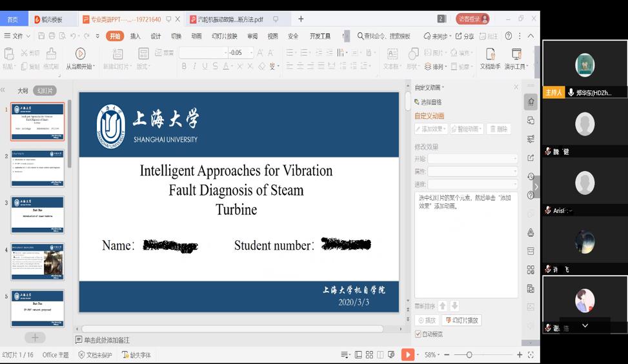The height and width of the screenshot is (364, 628).
Task: Click the fit-to-window icon beside zoom slider
Action: pos(531,354)
